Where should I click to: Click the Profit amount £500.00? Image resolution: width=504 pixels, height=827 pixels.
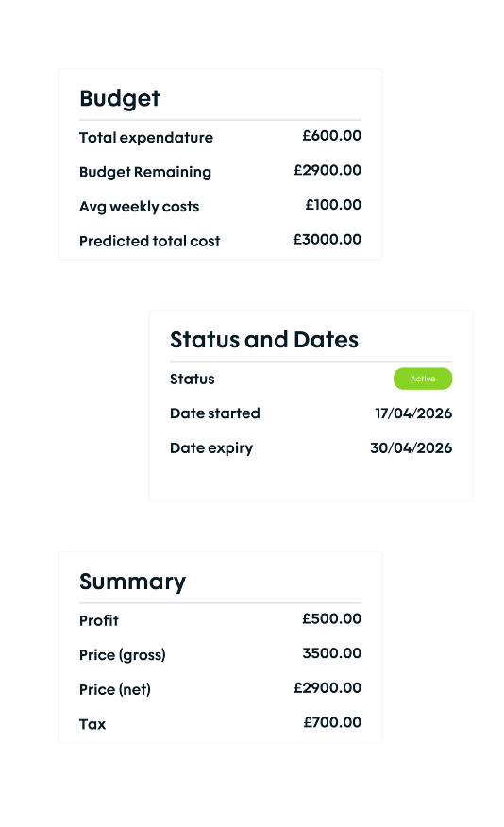pyautogui.click(x=331, y=618)
